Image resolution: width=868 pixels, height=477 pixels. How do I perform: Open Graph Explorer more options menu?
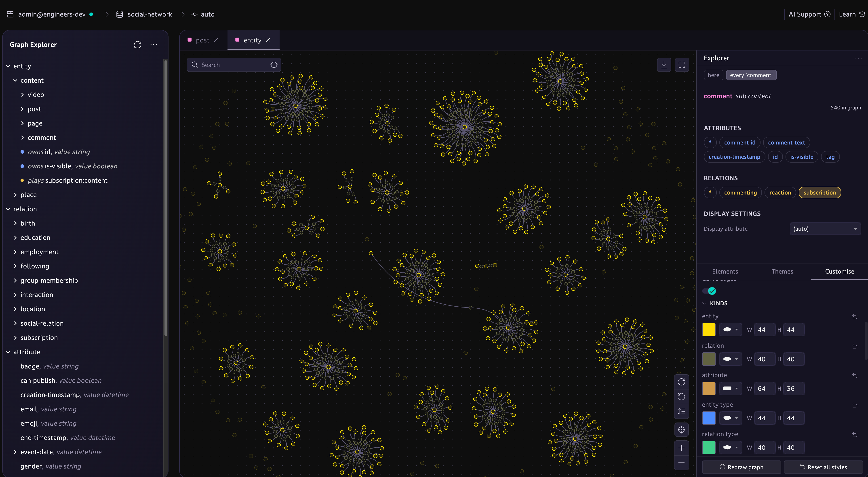(154, 45)
